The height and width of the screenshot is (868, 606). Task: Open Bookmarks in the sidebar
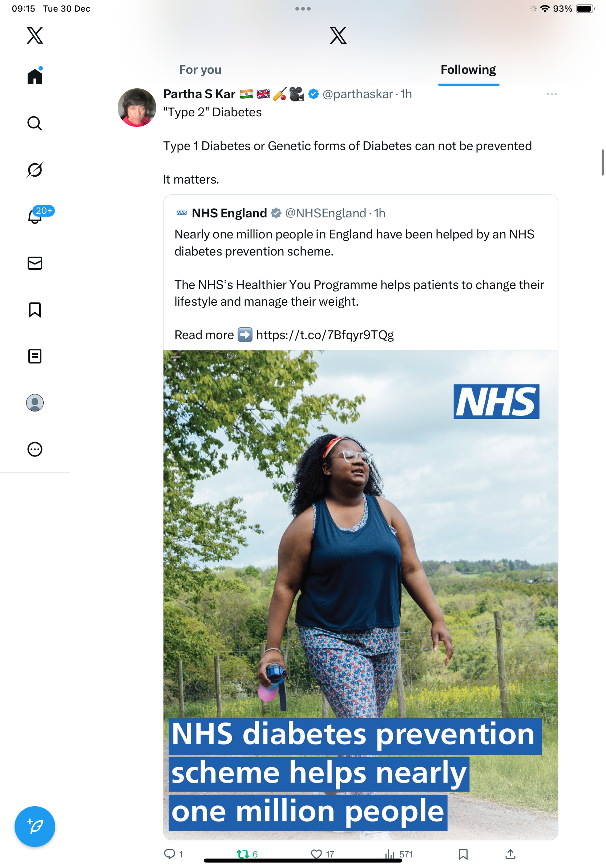click(35, 310)
